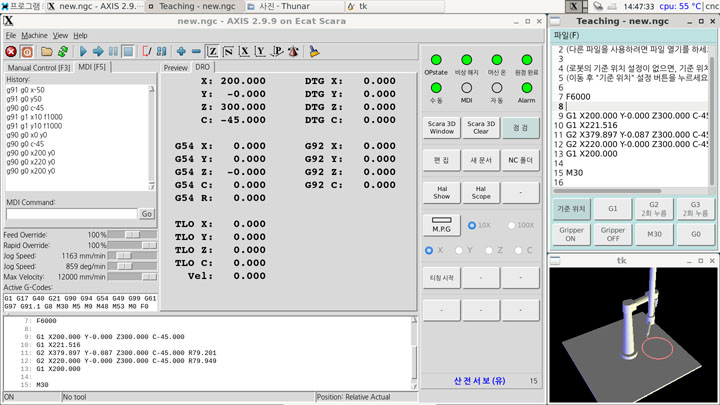Open the View menu

tap(60, 35)
